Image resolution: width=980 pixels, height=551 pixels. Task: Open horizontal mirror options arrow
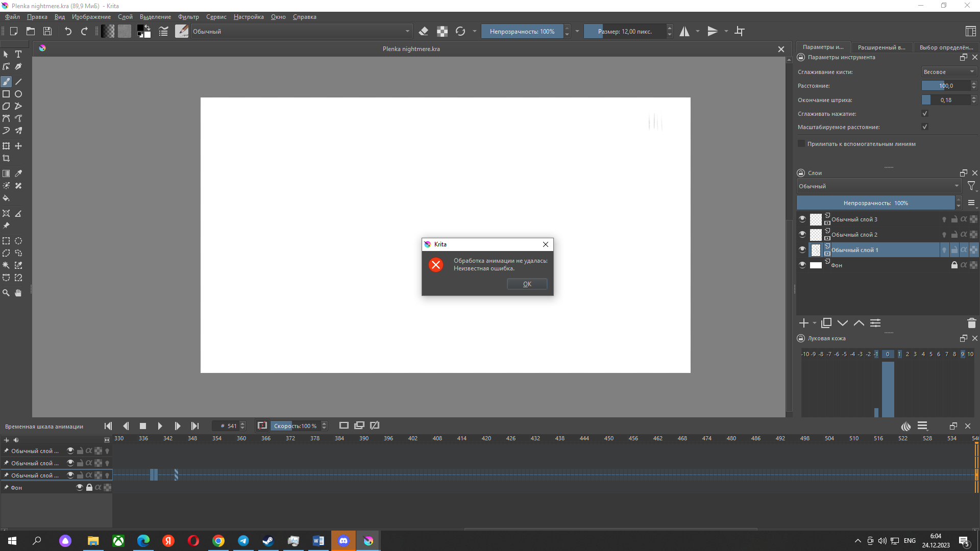(698, 31)
